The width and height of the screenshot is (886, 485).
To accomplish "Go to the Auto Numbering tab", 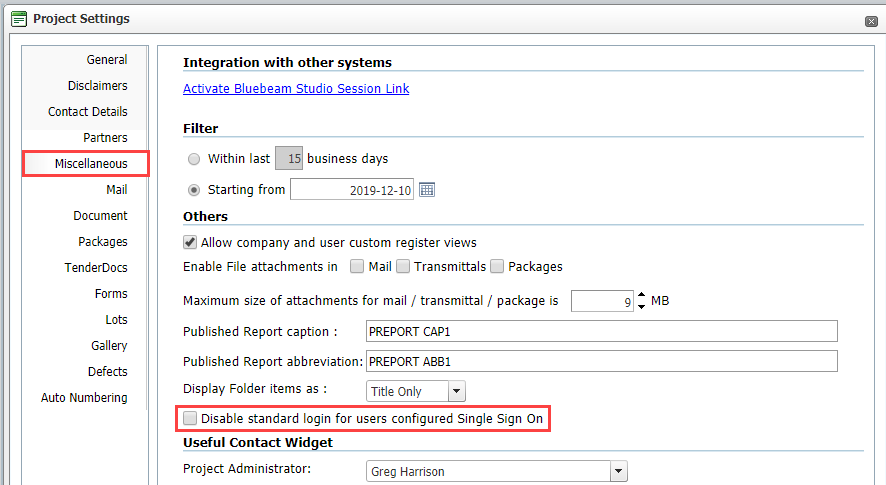I will point(84,397).
